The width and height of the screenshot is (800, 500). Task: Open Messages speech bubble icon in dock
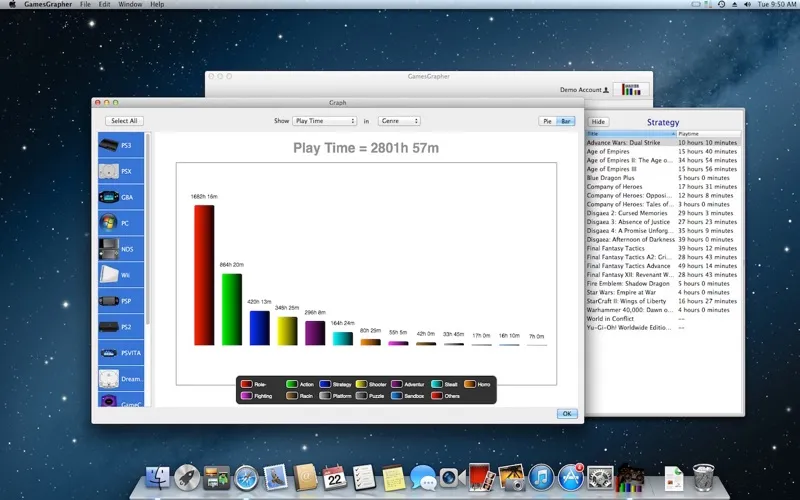(x=423, y=478)
